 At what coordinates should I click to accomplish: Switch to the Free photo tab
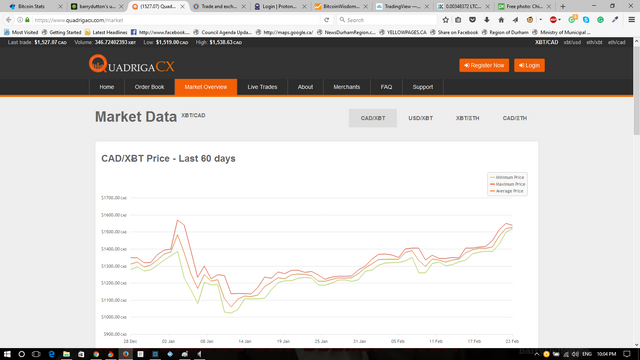tap(524, 7)
